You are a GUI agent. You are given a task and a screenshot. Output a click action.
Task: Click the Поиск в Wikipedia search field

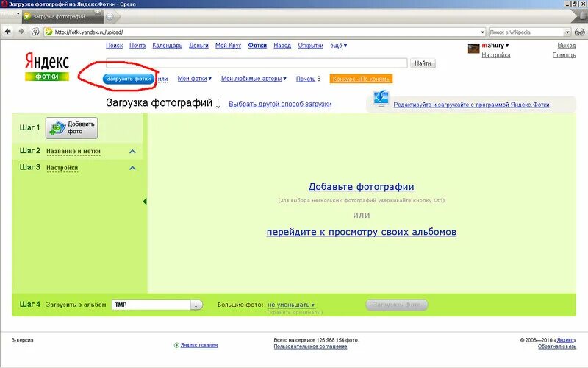click(526, 32)
